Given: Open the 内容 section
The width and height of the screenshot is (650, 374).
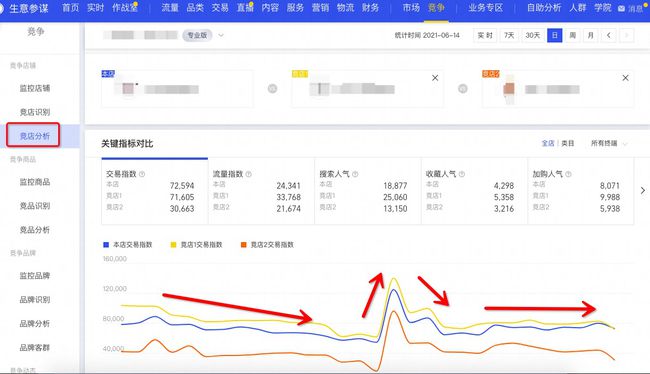Looking at the screenshot, I should (x=270, y=8).
